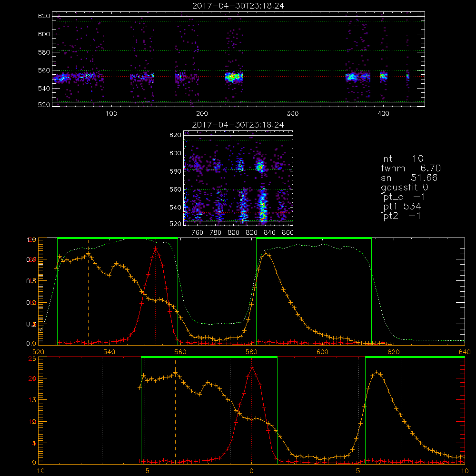Select the 'Int 10' readout line
Image resolution: width=476 pixels, height=476 pixels.
click(402, 159)
